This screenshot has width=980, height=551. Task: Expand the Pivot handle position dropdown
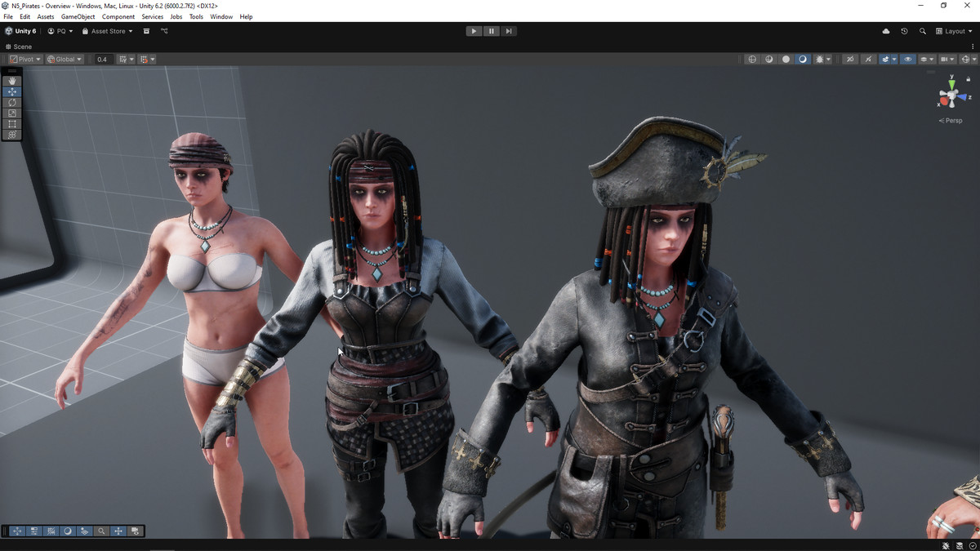tap(25, 60)
